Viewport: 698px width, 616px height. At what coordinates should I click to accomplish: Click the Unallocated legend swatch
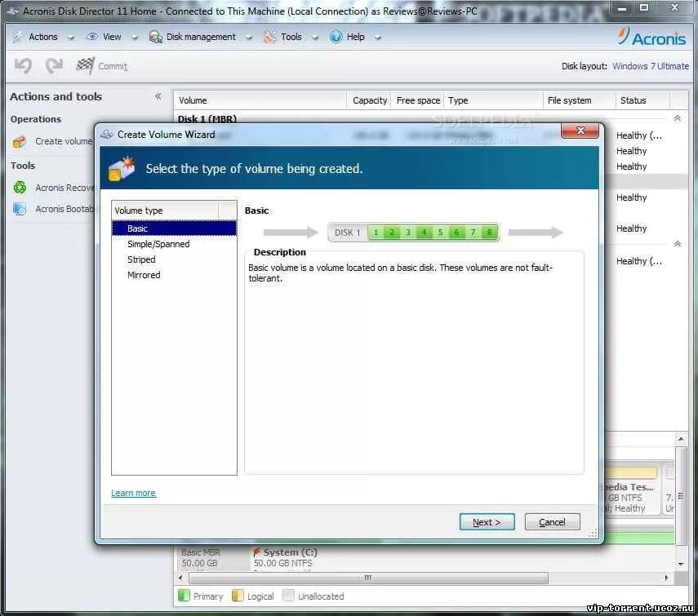point(288,596)
